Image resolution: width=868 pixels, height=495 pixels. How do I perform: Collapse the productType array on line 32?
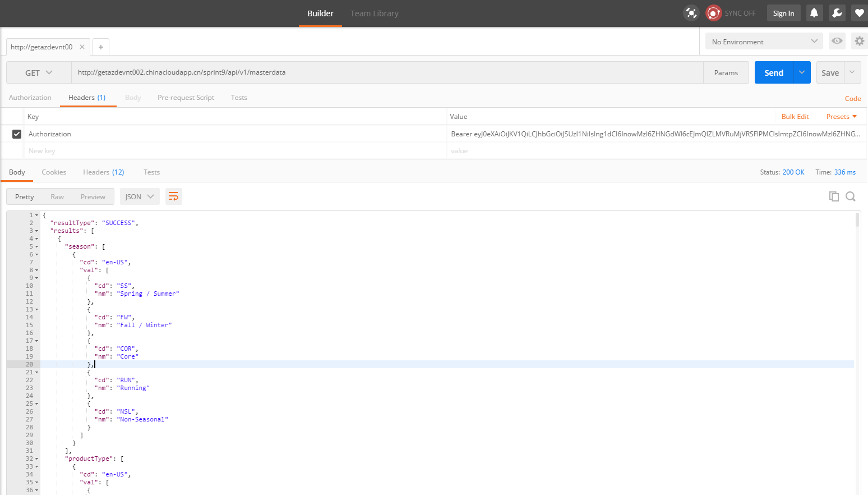37,459
